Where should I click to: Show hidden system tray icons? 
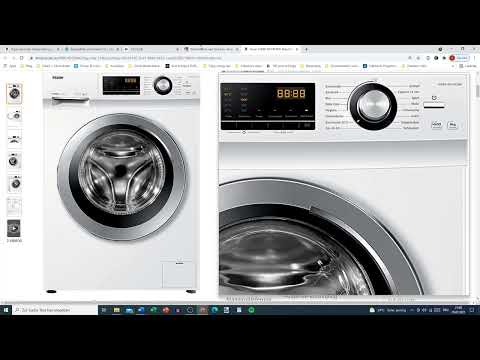tap(412, 310)
